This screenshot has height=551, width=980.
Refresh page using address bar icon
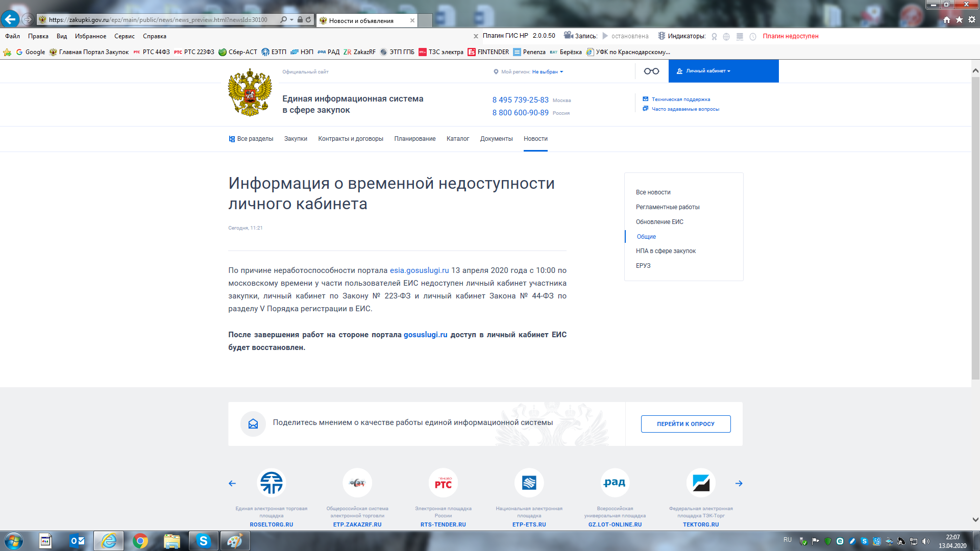(x=308, y=19)
